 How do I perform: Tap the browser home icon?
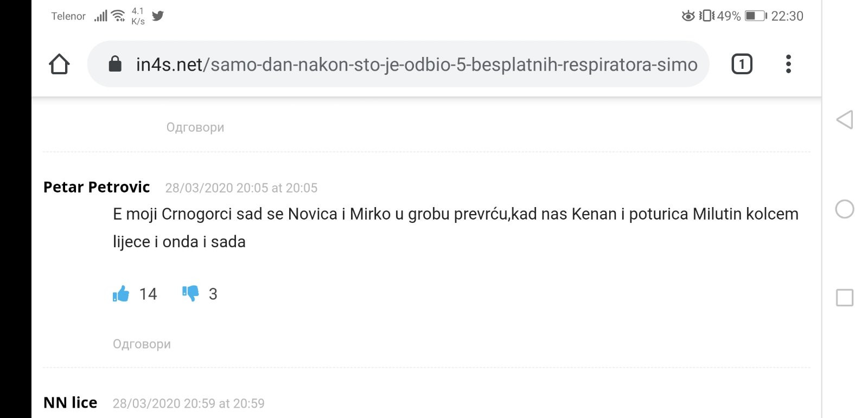tap(59, 65)
